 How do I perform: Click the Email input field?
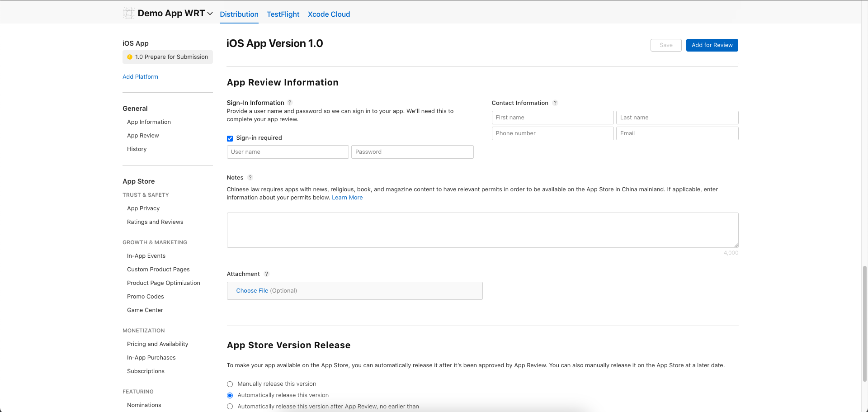point(677,133)
